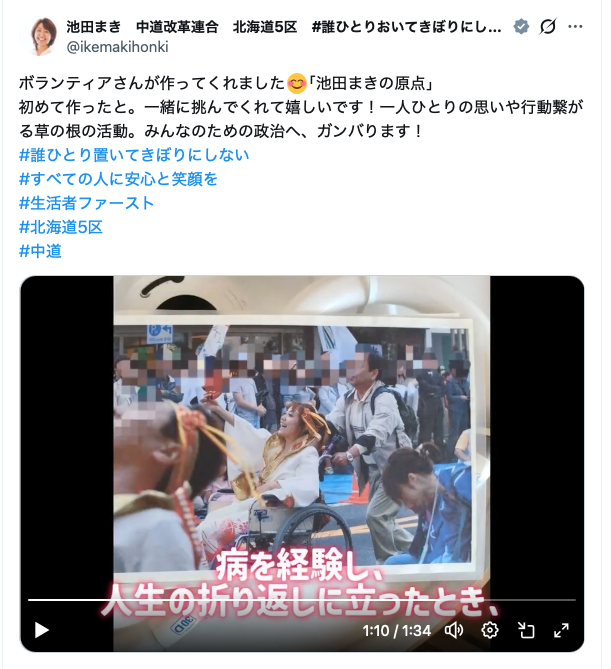Mute the video using the speaker icon

454,630
